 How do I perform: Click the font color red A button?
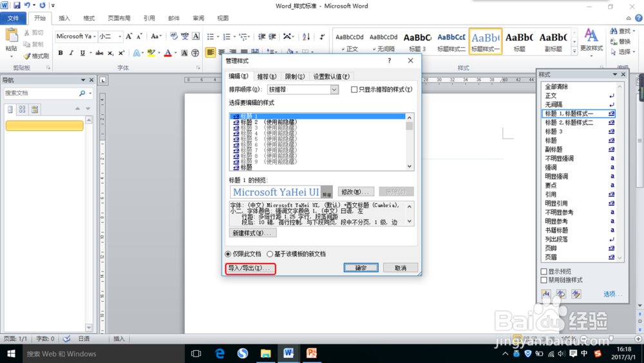167,53
